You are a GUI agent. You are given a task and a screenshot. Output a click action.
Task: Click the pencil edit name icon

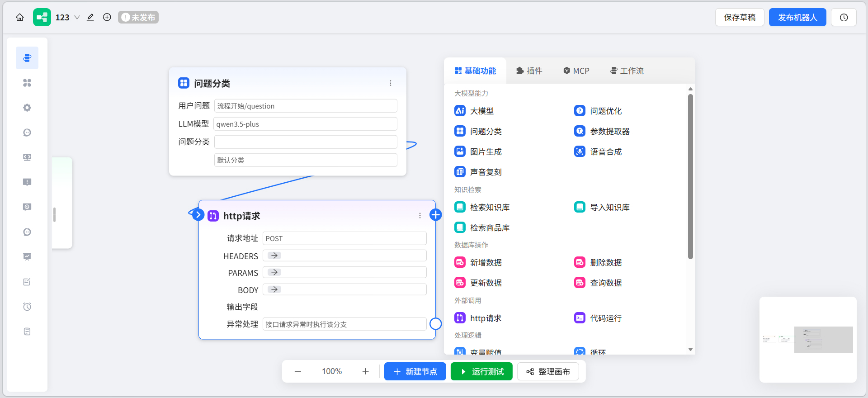pos(90,17)
